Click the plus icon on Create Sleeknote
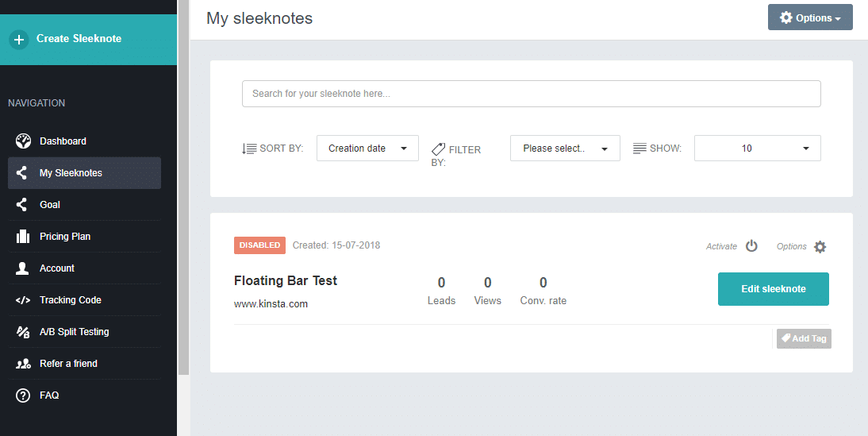868x436 pixels. click(20, 39)
